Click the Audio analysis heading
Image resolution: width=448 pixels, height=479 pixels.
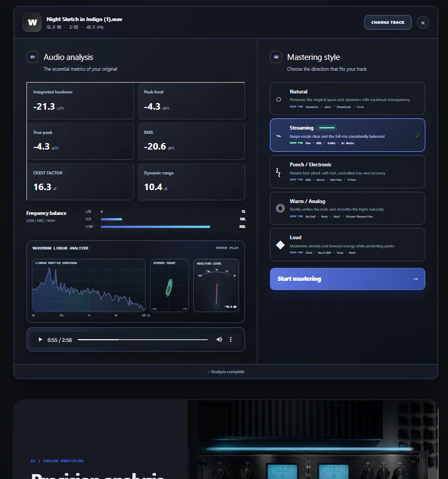(69, 57)
